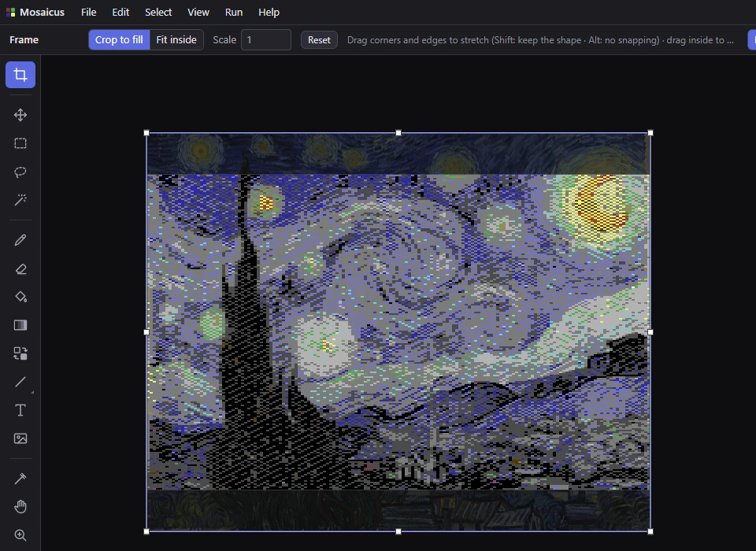Viewport: 756px width, 551px height.
Task: Click the top-left frame corner handle
Action: pyautogui.click(x=146, y=132)
